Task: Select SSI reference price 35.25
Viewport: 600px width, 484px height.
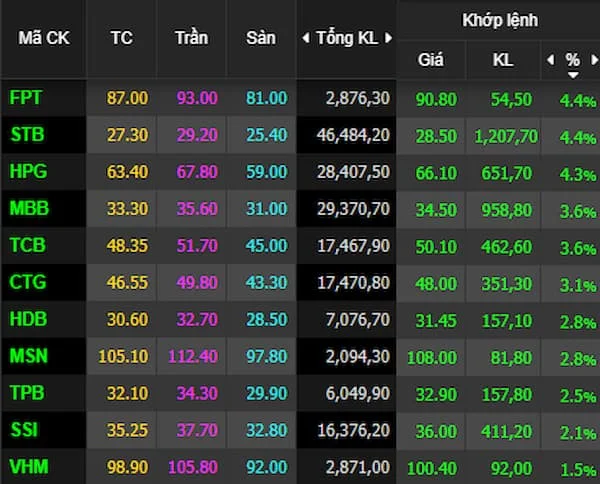Action: (x=127, y=430)
